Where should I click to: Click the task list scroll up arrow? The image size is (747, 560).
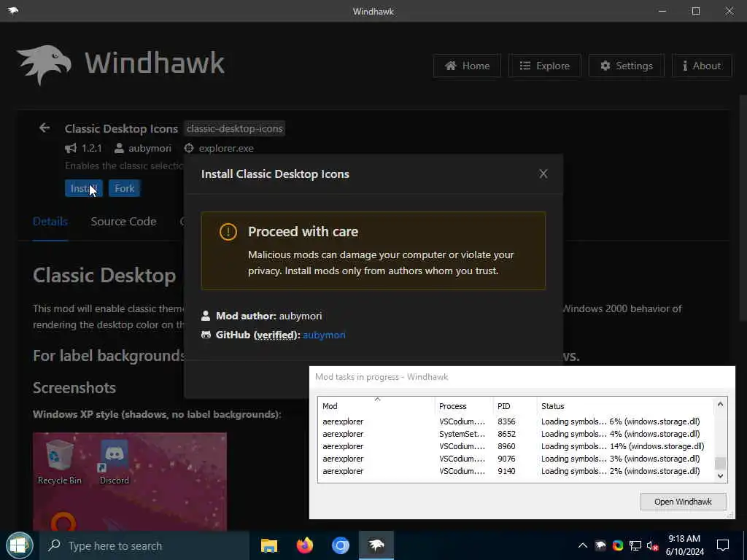[x=720, y=404]
